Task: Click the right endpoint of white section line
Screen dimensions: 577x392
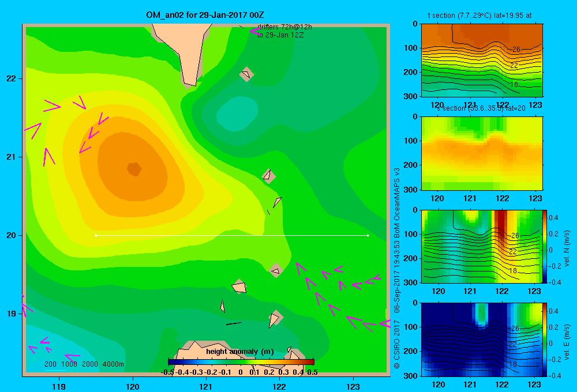Action: (x=368, y=235)
